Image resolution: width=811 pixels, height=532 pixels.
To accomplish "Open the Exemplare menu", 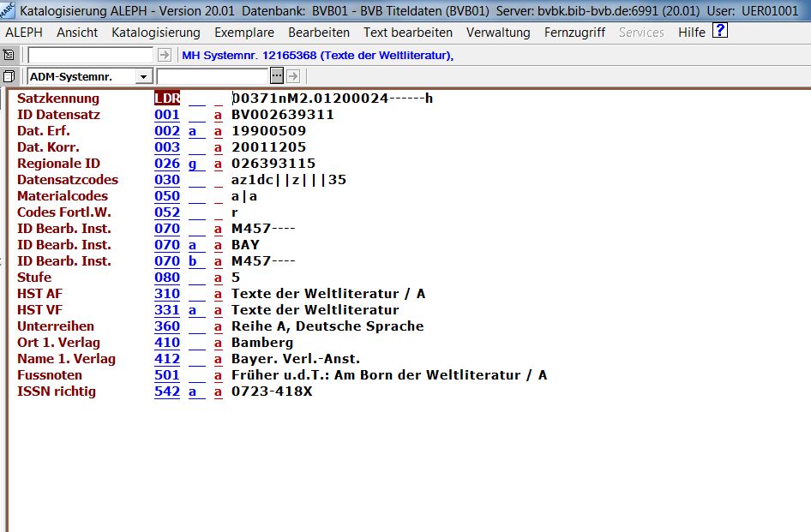I will point(244,33).
